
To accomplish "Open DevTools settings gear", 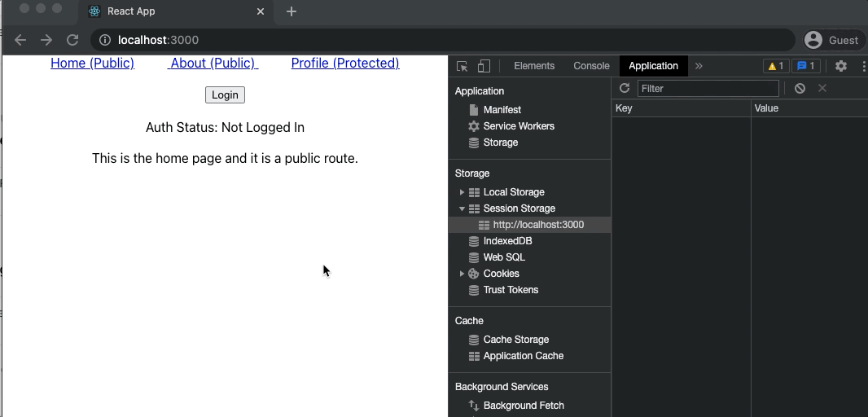I will [x=841, y=66].
